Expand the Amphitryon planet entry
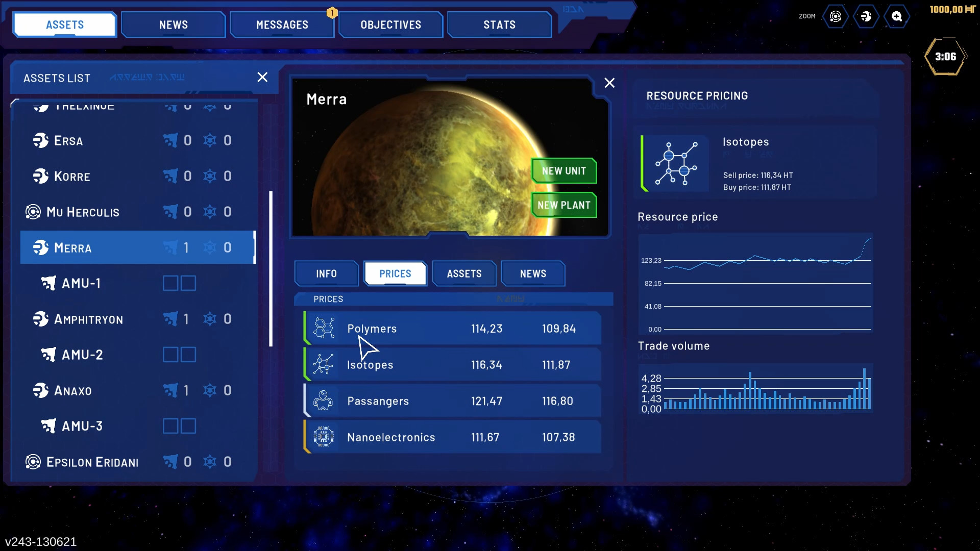 pos(88,319)
